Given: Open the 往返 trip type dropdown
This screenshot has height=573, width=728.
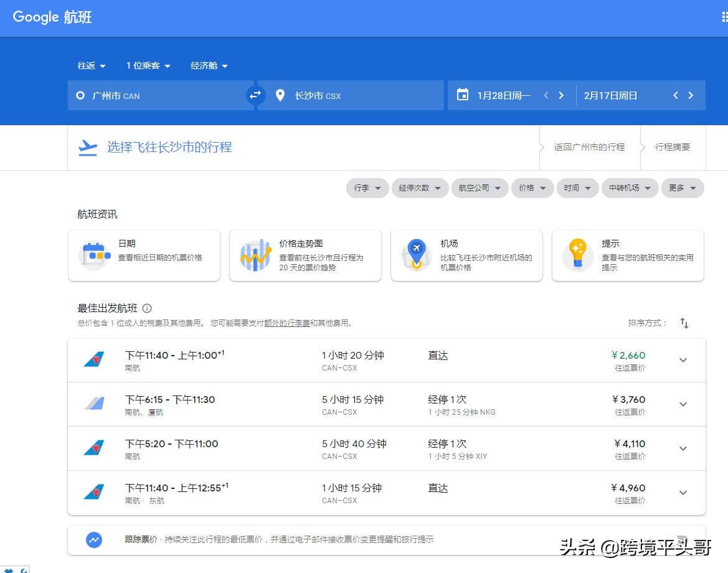Looking at the screenshot, I should click(x=91, y=65).
